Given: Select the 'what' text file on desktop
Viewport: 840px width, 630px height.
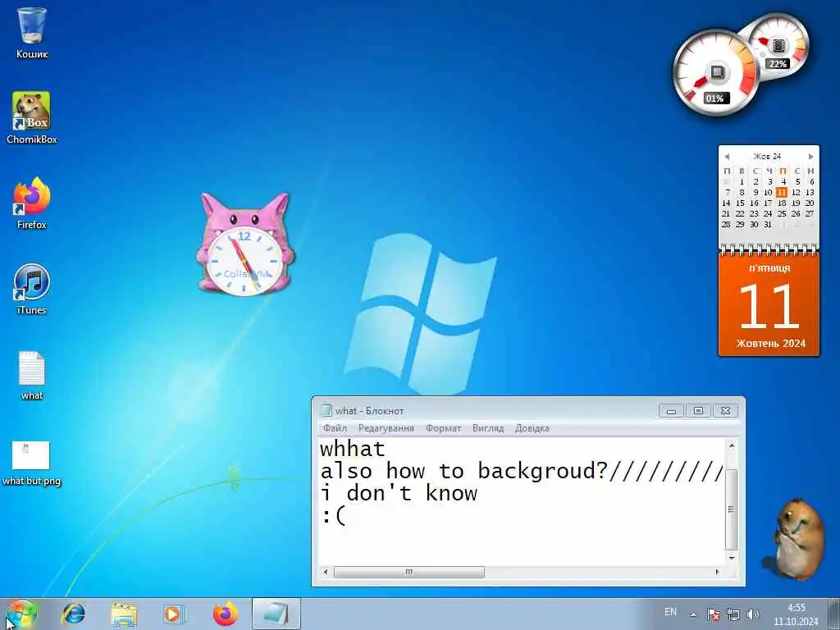Looking at the screenshot, I should click(32, 375).
